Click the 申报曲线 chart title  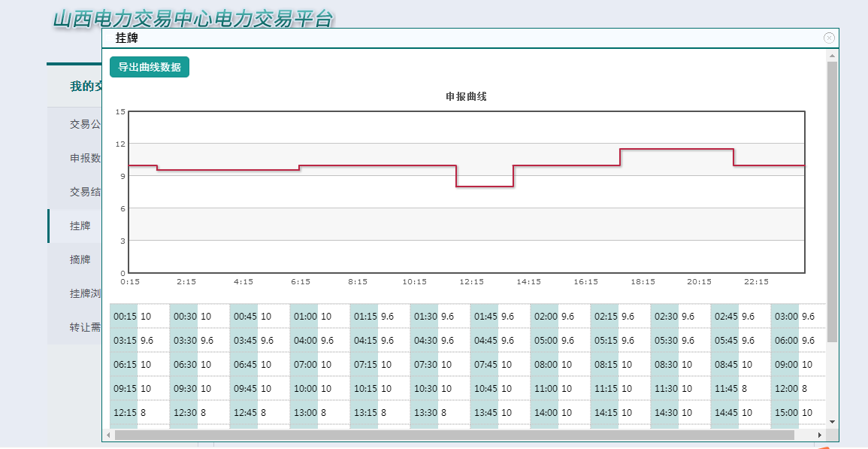coord(466,97)
